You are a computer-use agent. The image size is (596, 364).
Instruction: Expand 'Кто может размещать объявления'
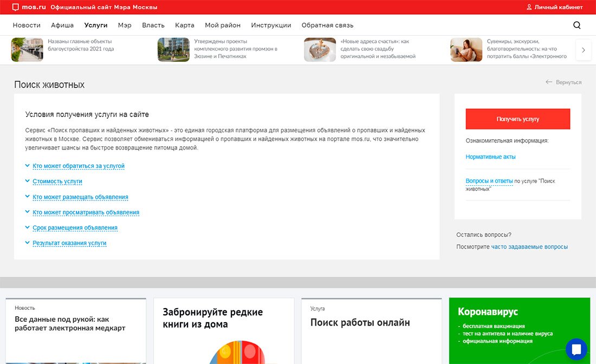point(80,197)
